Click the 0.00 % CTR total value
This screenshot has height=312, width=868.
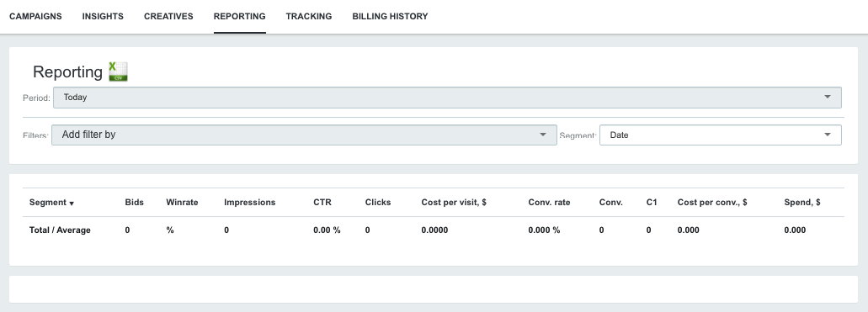[327, 230]
